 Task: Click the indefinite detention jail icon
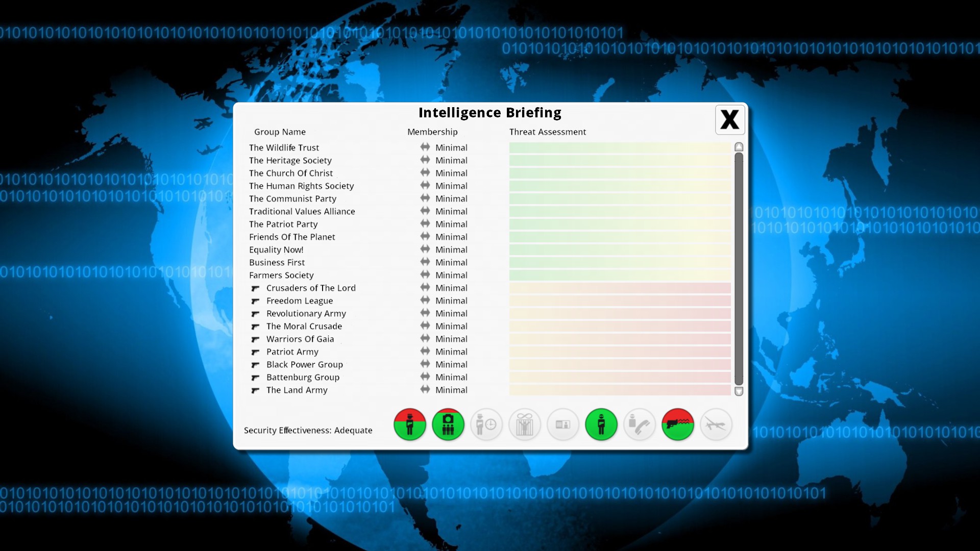524,424
